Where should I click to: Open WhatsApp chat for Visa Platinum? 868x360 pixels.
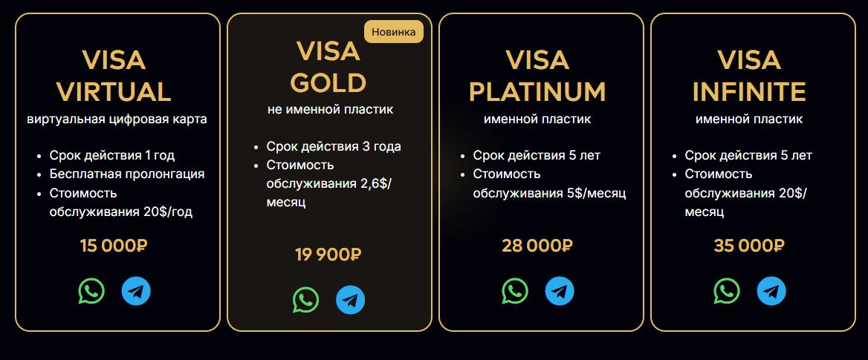[515, 291]
